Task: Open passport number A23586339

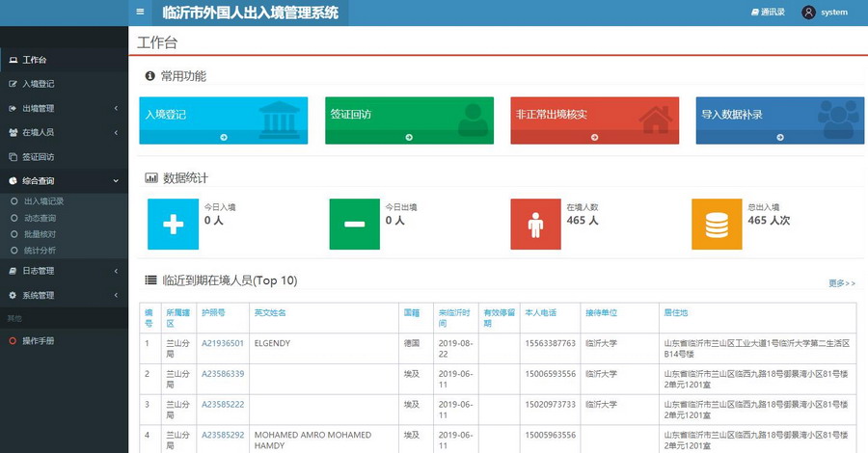Action: pyautogui.click(x=223, y=374)
